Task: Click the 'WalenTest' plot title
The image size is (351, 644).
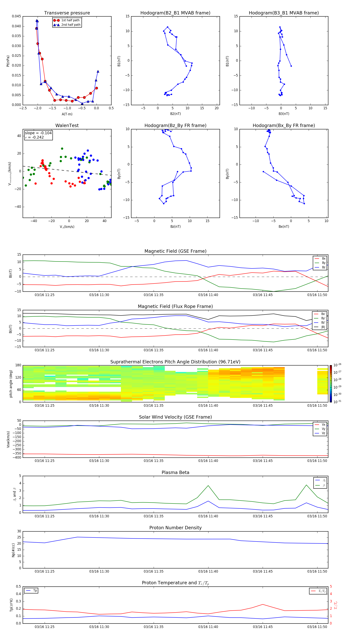Action: click(67, 125)
